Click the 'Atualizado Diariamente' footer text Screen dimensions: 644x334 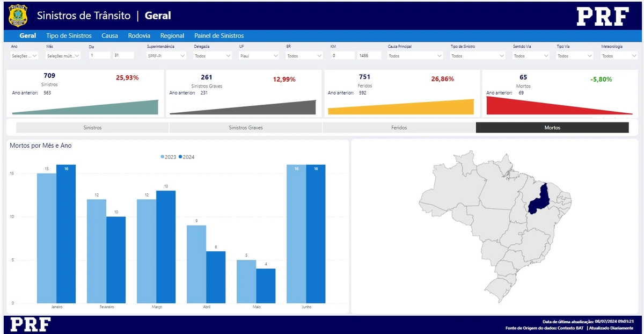tap(611, 328)
